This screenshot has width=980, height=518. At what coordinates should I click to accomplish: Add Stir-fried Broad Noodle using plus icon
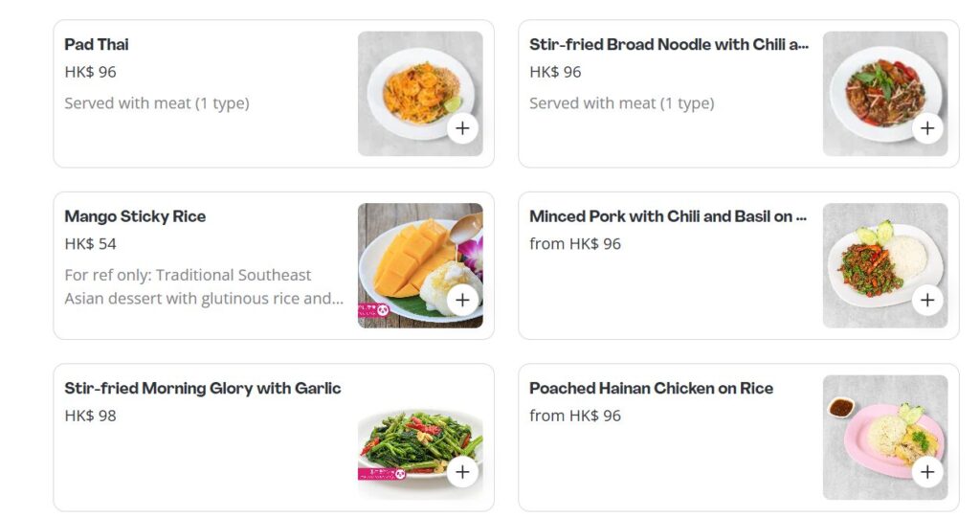(x=927, y=128)
